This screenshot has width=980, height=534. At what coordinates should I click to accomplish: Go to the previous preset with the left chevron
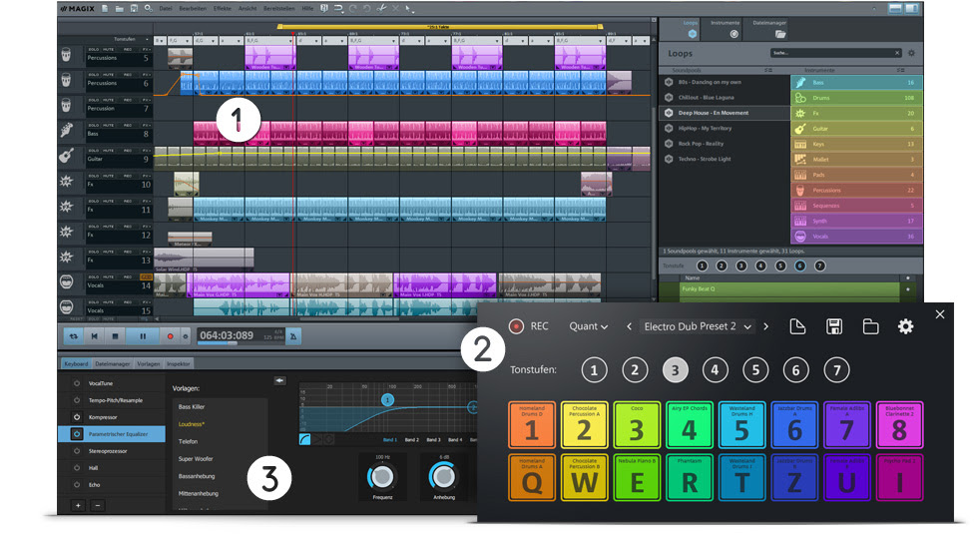(630, 326)
